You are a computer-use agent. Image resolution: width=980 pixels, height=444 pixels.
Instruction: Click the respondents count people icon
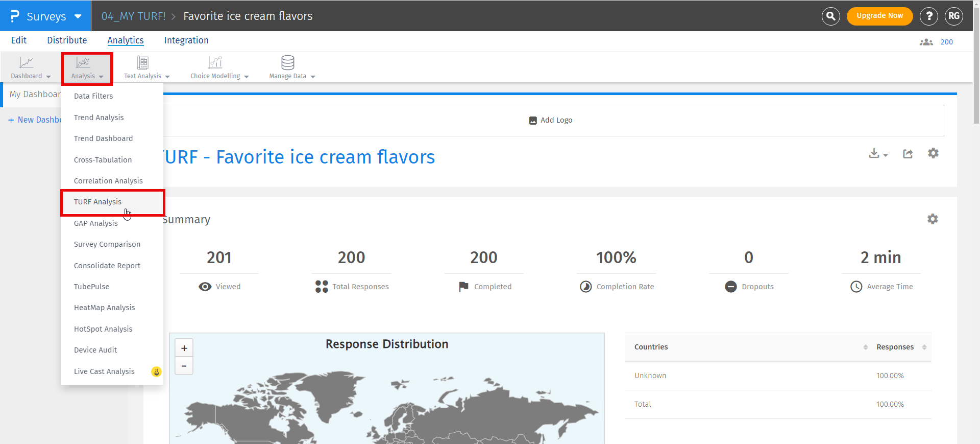[x=926, y=42]
